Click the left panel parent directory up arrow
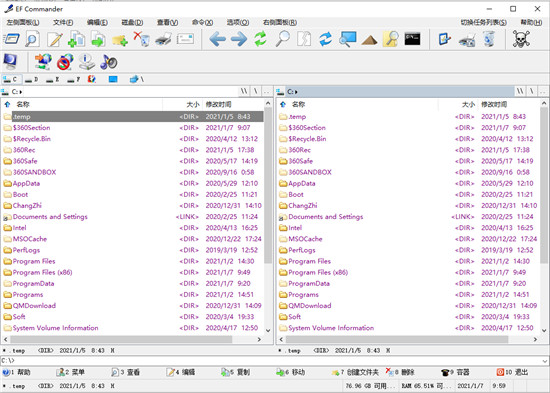The height and width of the screenshot is (393, 550). 7,104
